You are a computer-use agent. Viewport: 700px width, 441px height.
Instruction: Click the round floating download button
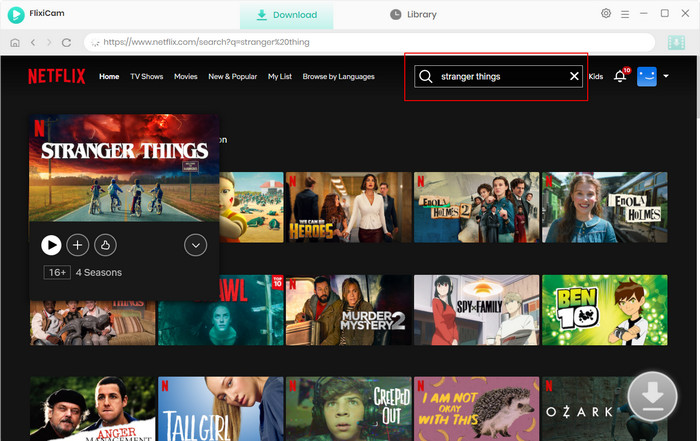(x=652, y=396)
